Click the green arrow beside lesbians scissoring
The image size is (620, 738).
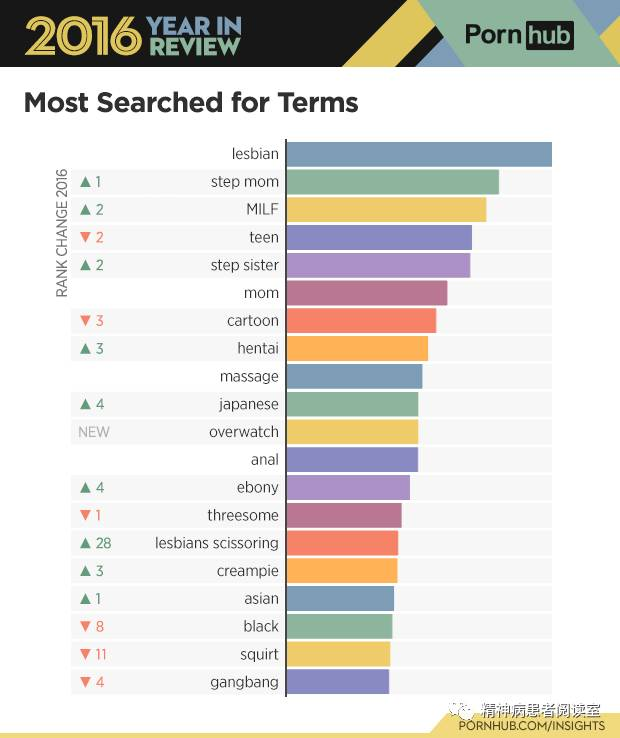click(x=85, y=543)
